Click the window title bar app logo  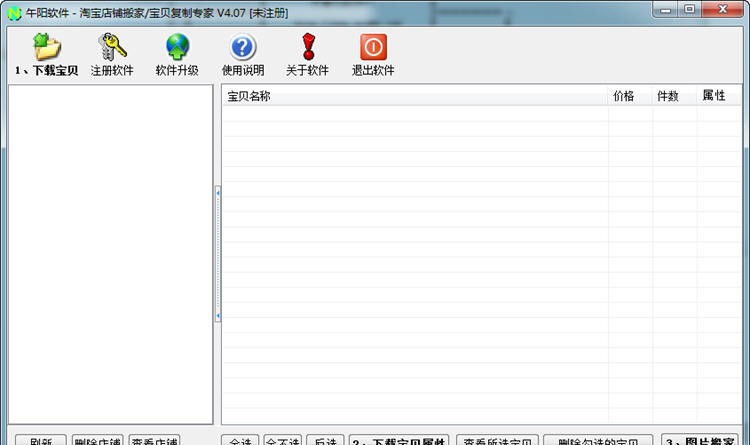point(15,13)
